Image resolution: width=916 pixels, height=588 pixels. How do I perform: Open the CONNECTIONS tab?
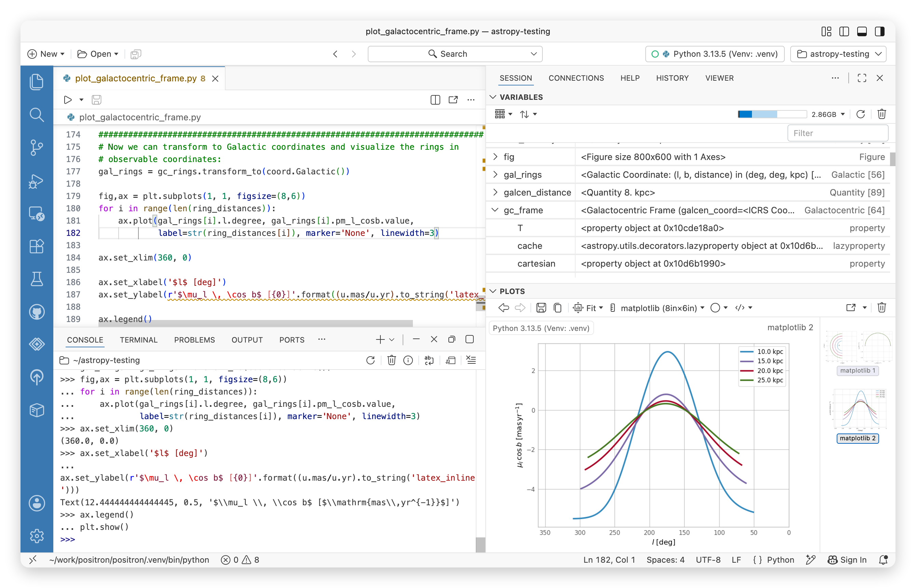point(576,78)
